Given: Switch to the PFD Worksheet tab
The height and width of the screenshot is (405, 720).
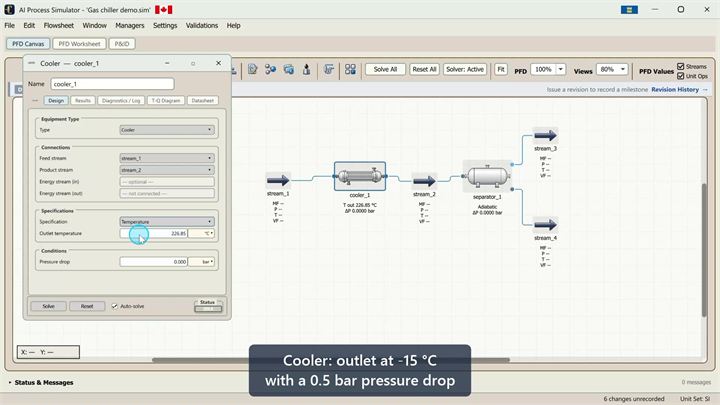Looking at the screenshot, I should tap(79, 44).
